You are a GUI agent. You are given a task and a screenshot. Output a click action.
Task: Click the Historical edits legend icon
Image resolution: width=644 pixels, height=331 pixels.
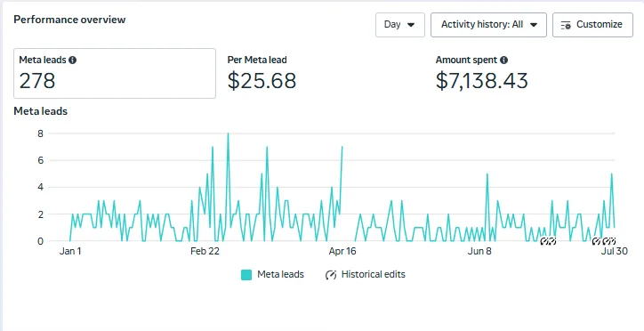click(331, 275)
